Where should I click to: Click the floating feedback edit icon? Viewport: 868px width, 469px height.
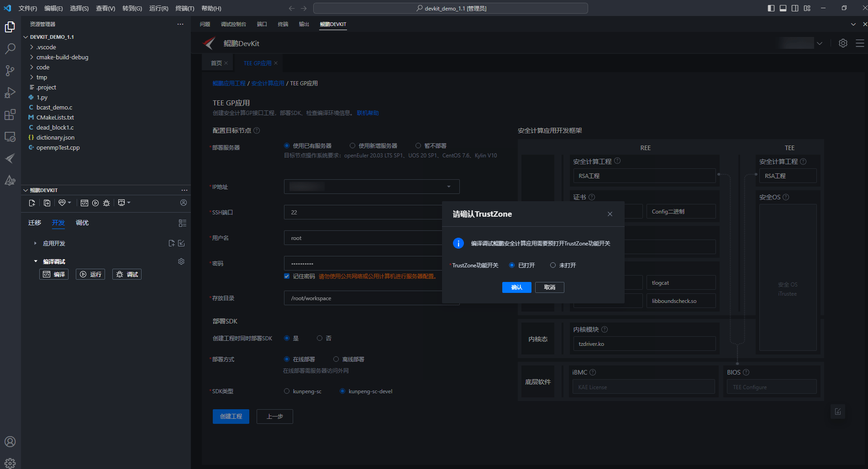838,412
